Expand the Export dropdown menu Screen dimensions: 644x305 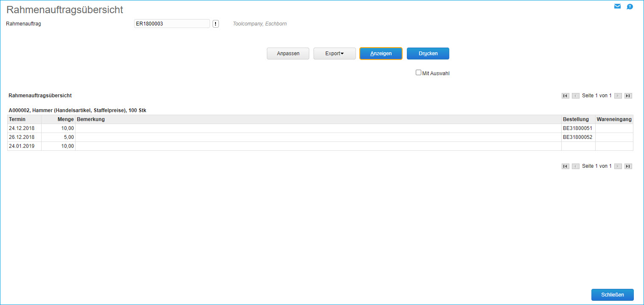[334, 54]
